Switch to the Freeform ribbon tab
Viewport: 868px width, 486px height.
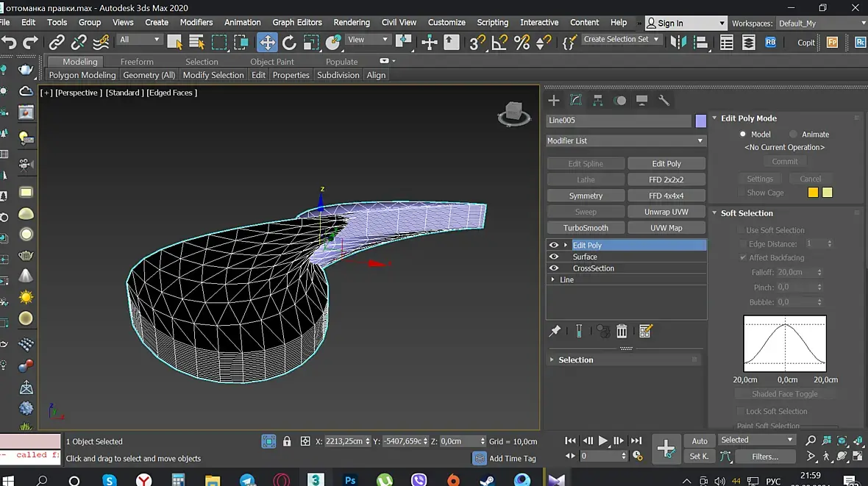(137, 62)
